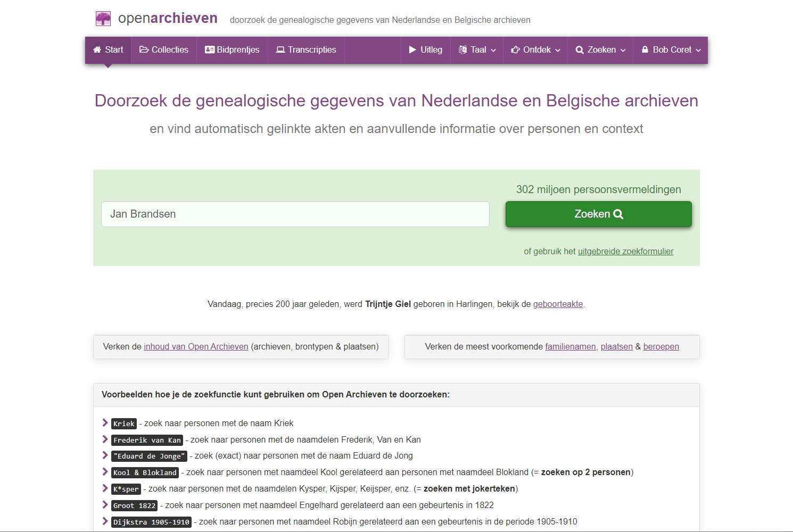Screen dimensions: 793x532
Task: Open the familienamen link
Action: pyautogui.click(x=571, y=347)
